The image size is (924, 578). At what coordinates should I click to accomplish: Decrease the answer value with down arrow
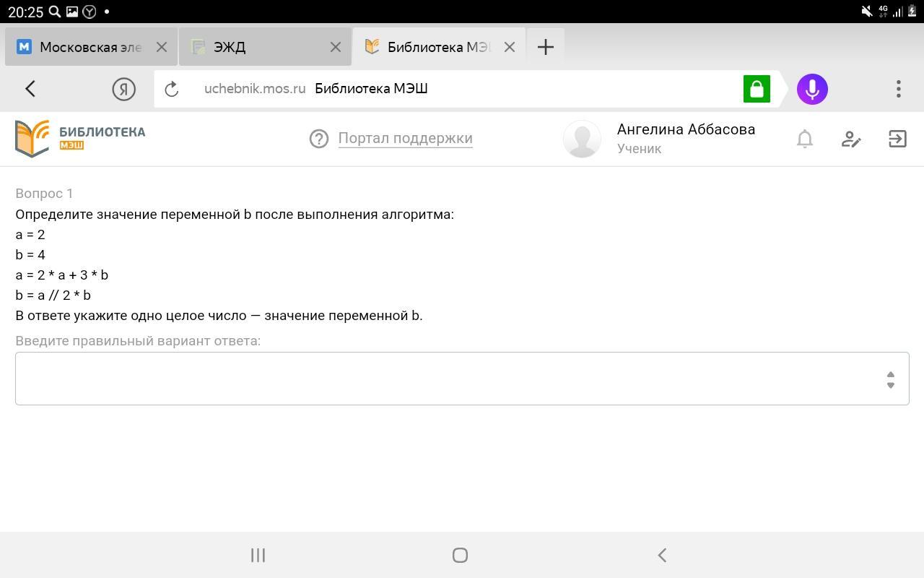click(x=891, y=385)
